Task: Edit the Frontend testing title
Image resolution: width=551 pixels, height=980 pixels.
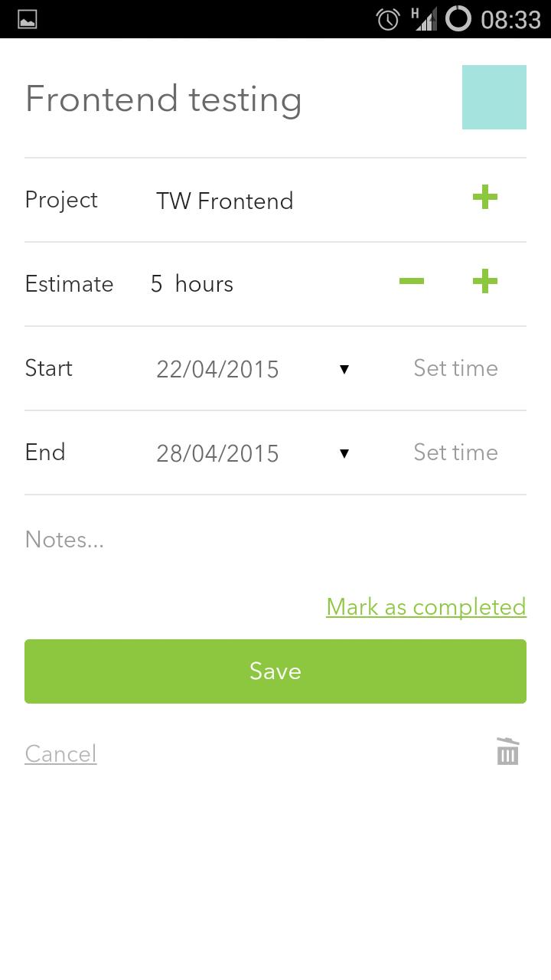Action: [x=164, y=100]
